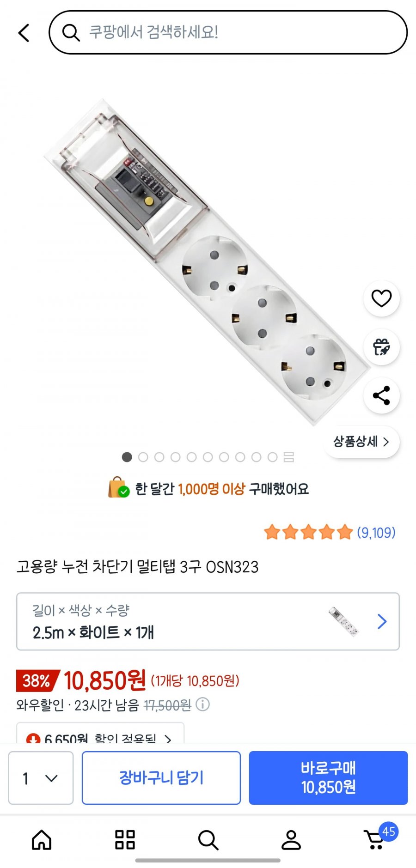Tap the main power strip product image

click(x=208, y=261)
